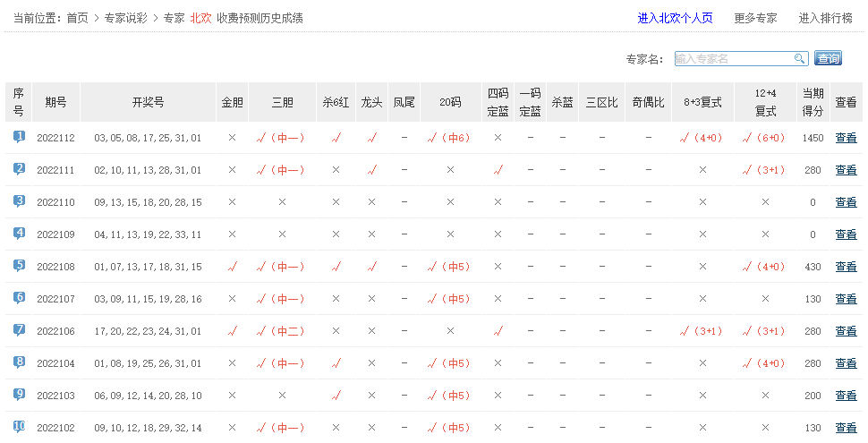The height and width of the screenshot is (443, 868).
Task: Open 进入北欢个人页 link
Action: 675,18
